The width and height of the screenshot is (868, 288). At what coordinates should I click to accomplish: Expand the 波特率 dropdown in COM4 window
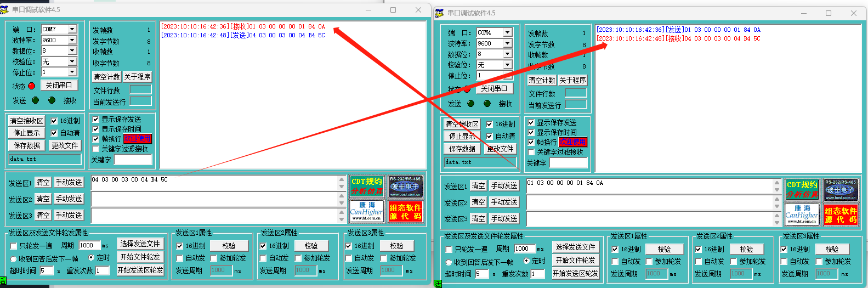point(507,43)
